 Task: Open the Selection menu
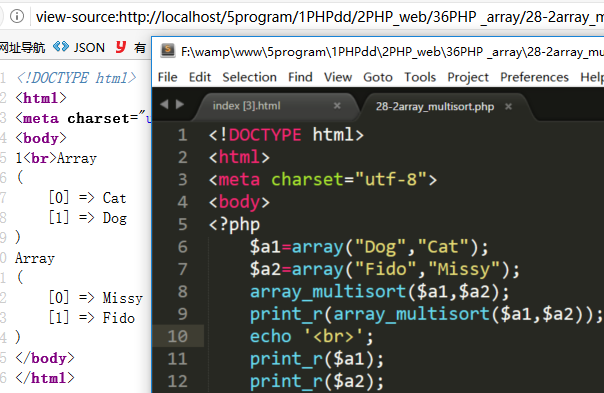(249, 77)
